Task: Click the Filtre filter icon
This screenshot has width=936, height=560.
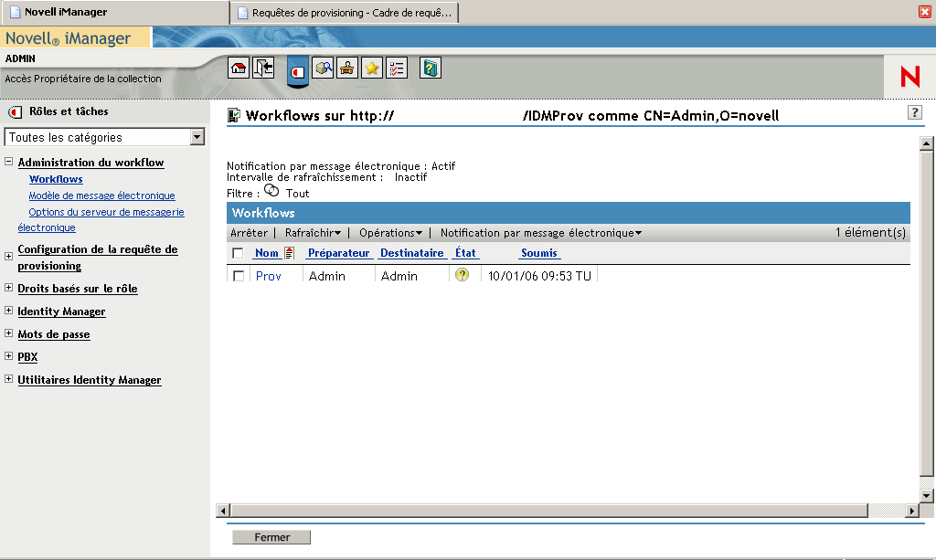Action: [271, 191]
